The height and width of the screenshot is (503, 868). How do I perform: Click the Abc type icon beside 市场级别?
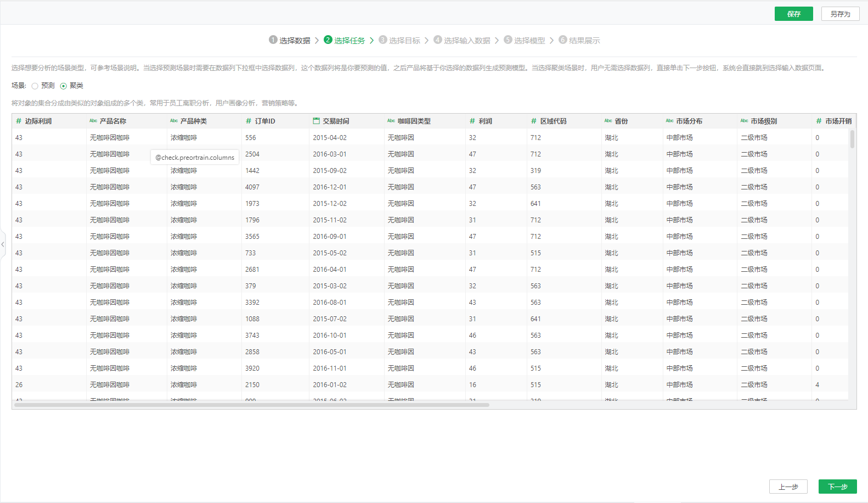click(744, 121)
